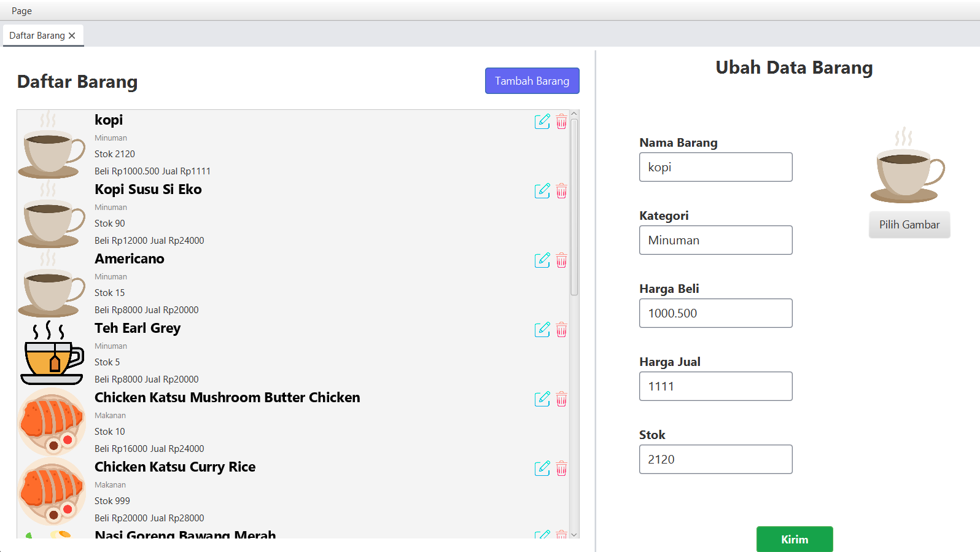Open edit for Americano

[x=542, y=260]
